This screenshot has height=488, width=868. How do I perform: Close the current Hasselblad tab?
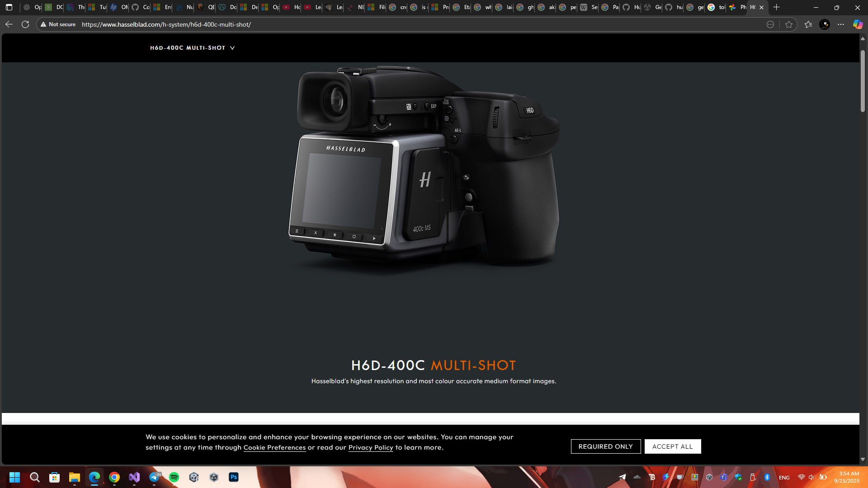pyautogui.click(x=761, y=7)
